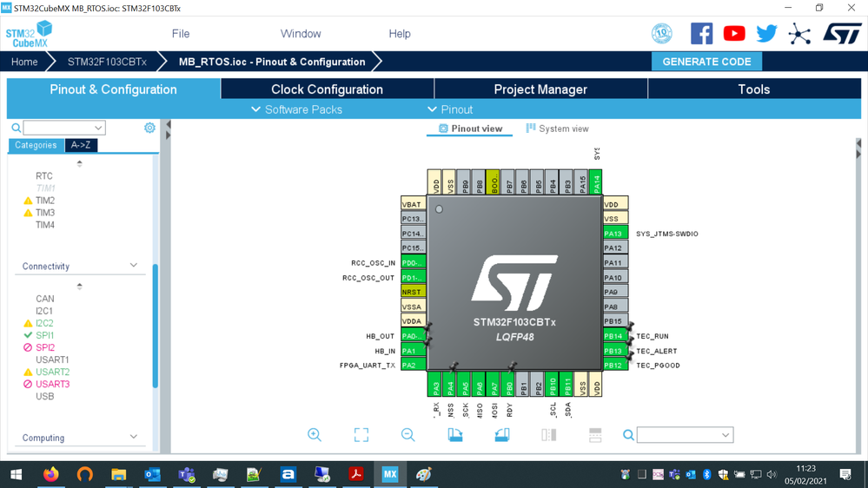Switch to the A->Z list tab
Viewport: 868px width, 488px height.
point(81,145)
